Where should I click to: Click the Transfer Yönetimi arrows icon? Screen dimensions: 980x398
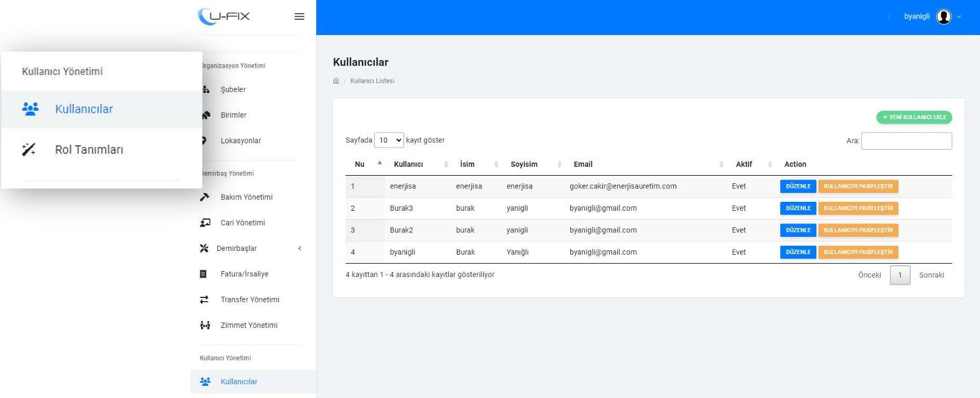(204, 299)
